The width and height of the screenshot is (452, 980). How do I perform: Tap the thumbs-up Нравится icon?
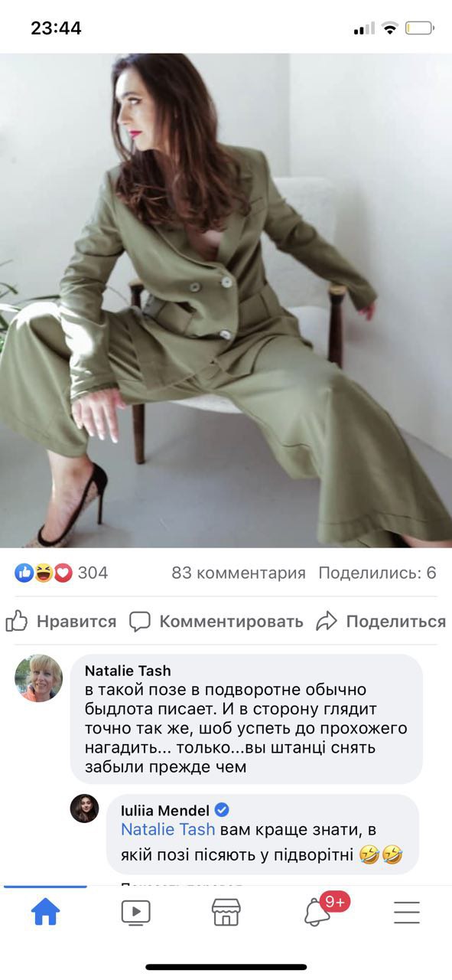coord(17,621)
